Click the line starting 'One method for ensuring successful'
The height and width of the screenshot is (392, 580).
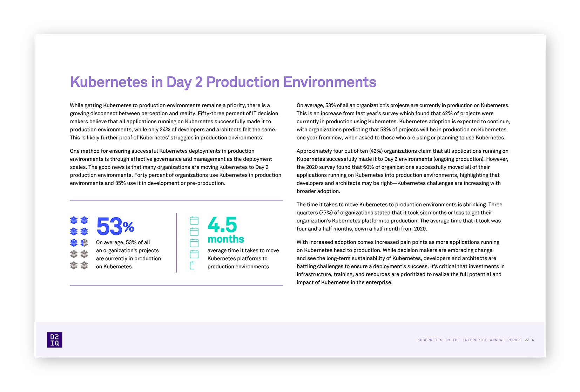162,151
